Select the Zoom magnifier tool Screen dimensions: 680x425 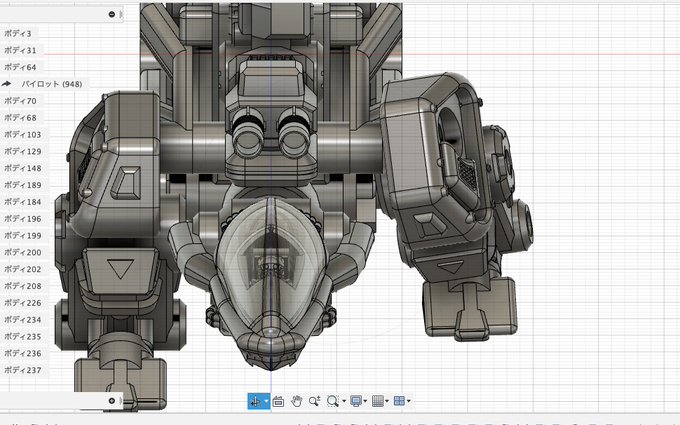coord(314,401)
